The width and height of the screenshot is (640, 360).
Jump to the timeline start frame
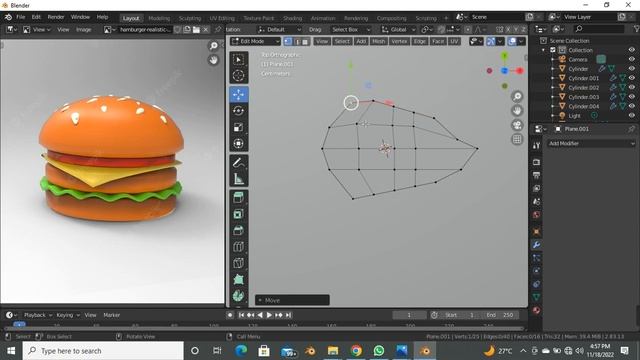241,315
